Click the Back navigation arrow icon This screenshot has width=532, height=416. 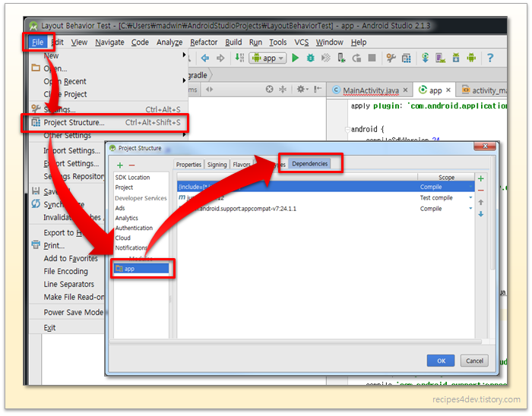point(205,58)
